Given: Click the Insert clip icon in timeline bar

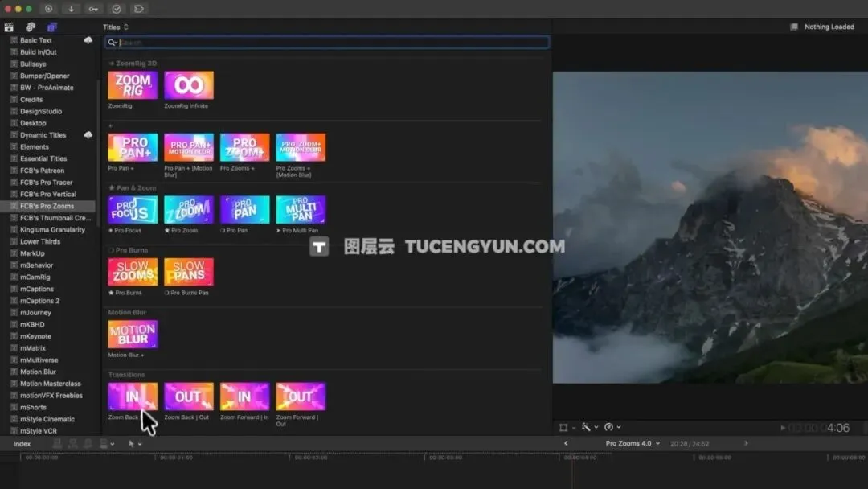Looking at the screenshot, I should [72, 444].
